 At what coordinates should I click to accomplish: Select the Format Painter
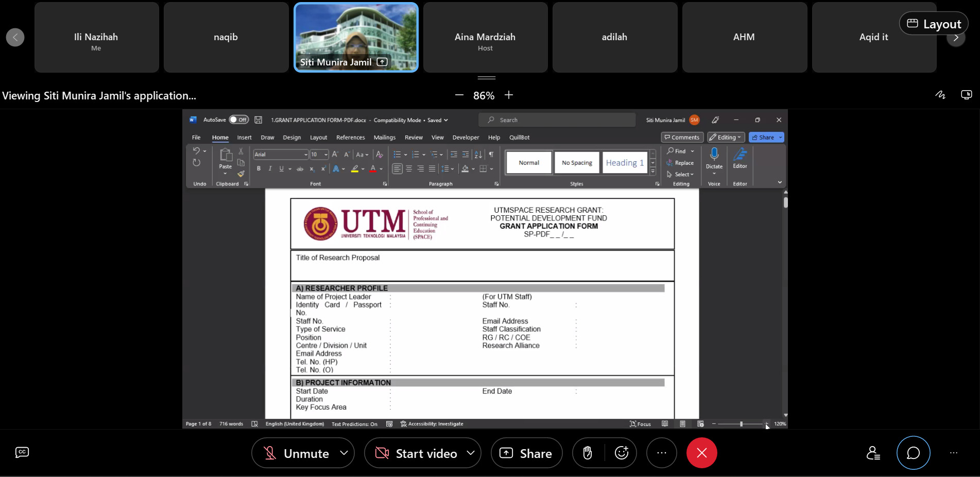[240, 174]
